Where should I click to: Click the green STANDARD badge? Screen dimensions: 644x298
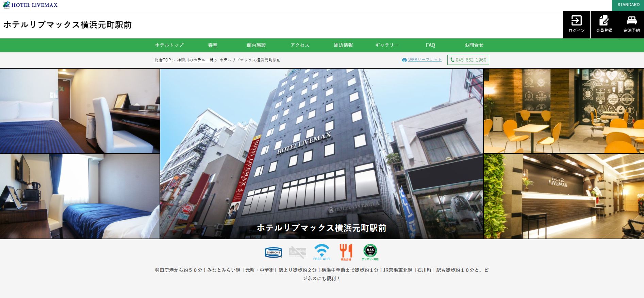click(628, 5)
